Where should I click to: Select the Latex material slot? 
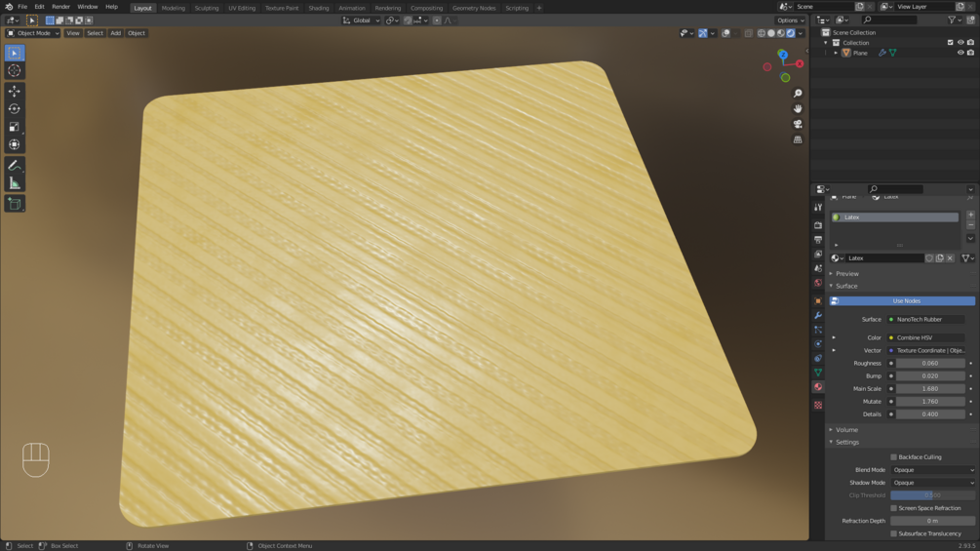(894, 217)
